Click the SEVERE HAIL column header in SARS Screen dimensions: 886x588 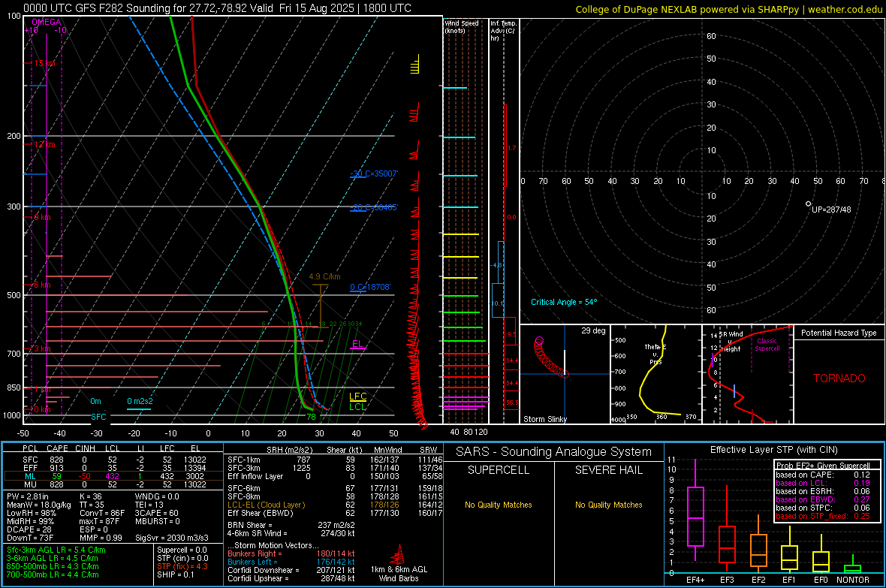pyautogui.click(x=608, y=470)
